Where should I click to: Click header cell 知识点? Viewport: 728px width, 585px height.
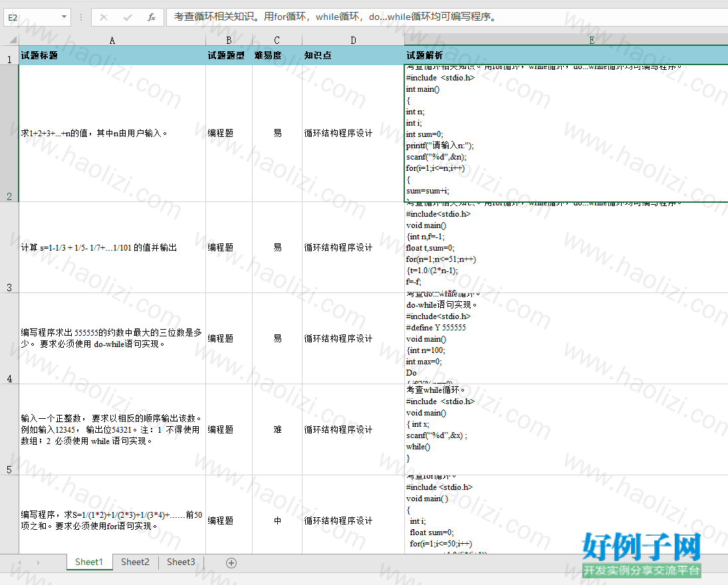[x=353, y=55]
